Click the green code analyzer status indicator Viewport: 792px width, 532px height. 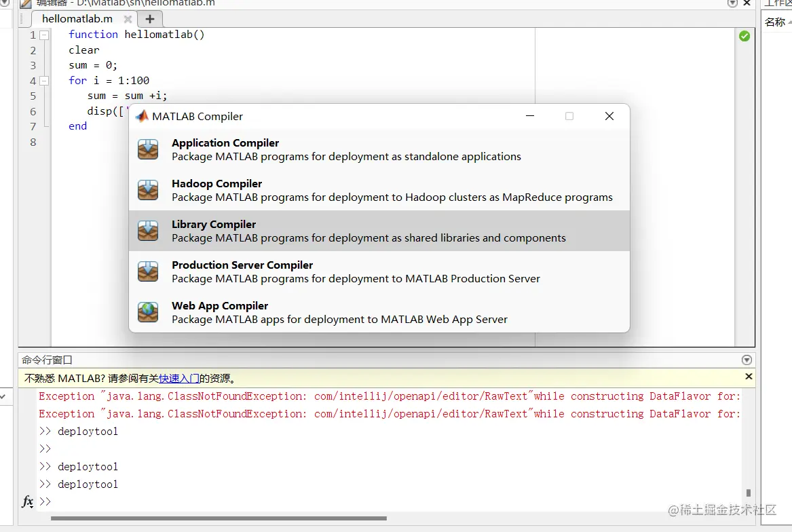coord(744,36)
